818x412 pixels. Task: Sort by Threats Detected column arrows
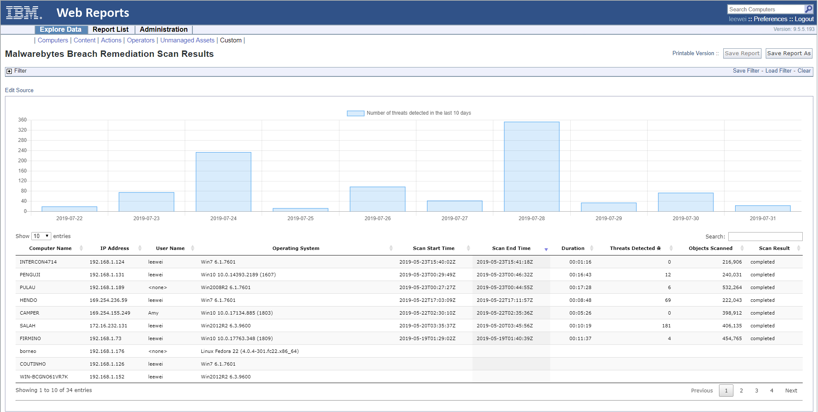pyautogui.click(x=671, y=248)
